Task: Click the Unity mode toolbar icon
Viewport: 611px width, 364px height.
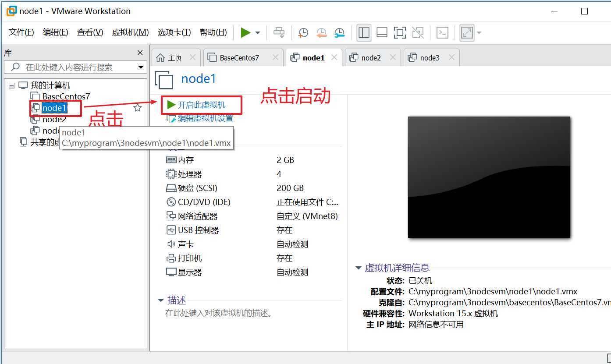Action: click(418, 32)
